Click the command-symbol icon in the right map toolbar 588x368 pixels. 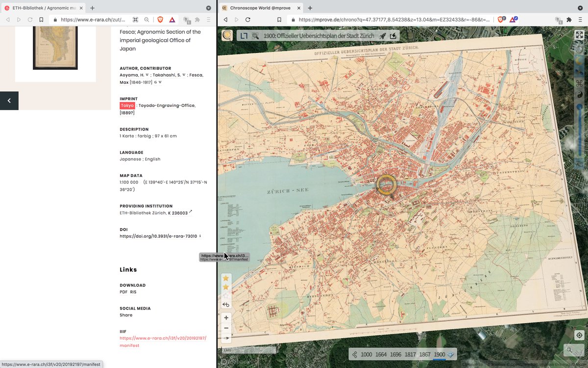(579, 83)
